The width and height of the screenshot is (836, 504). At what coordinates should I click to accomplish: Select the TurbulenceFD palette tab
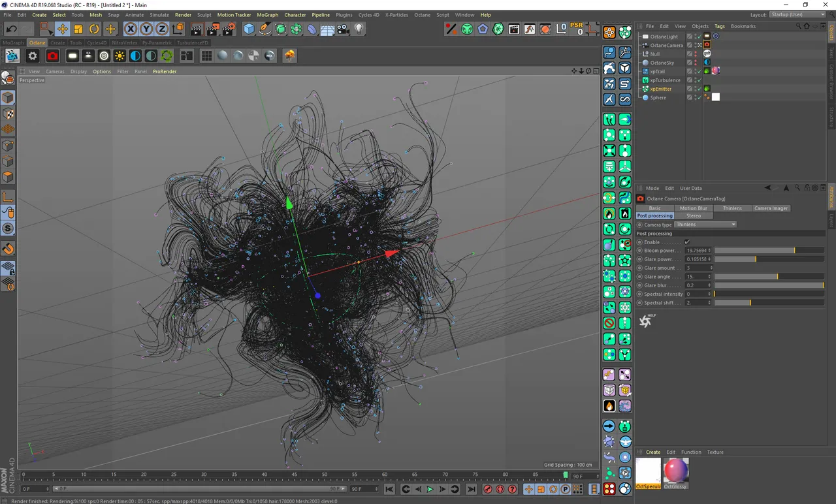pos(193,43)
